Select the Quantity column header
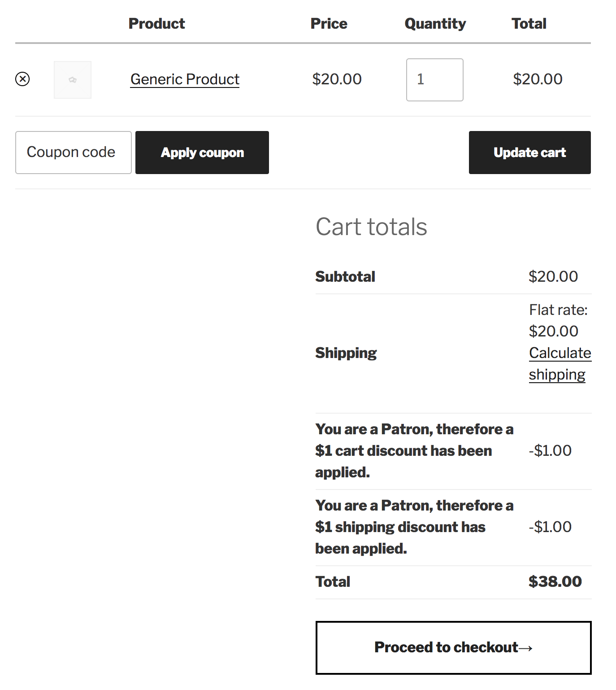616x690 pixels. coord(435,24)
